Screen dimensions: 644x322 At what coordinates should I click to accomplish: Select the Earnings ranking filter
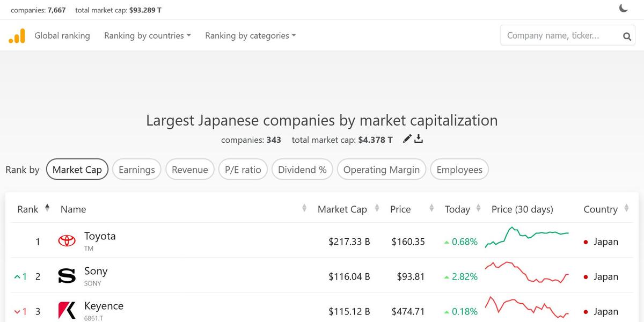point(137,169)
